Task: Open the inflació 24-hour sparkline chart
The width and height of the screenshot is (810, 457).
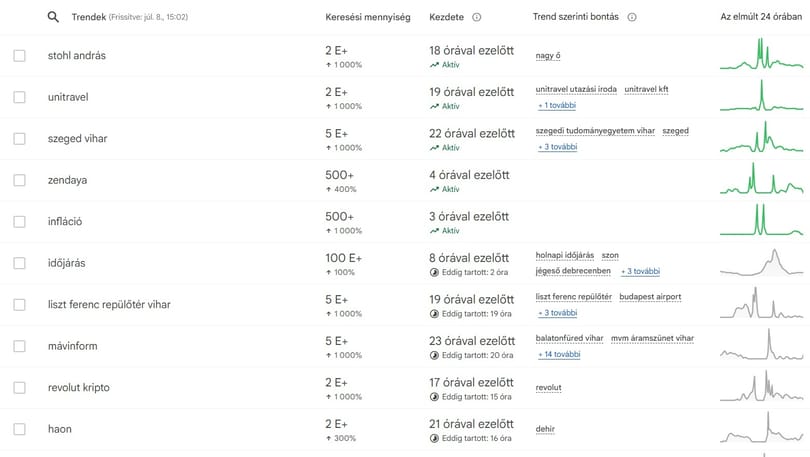Action: (762, 219)
